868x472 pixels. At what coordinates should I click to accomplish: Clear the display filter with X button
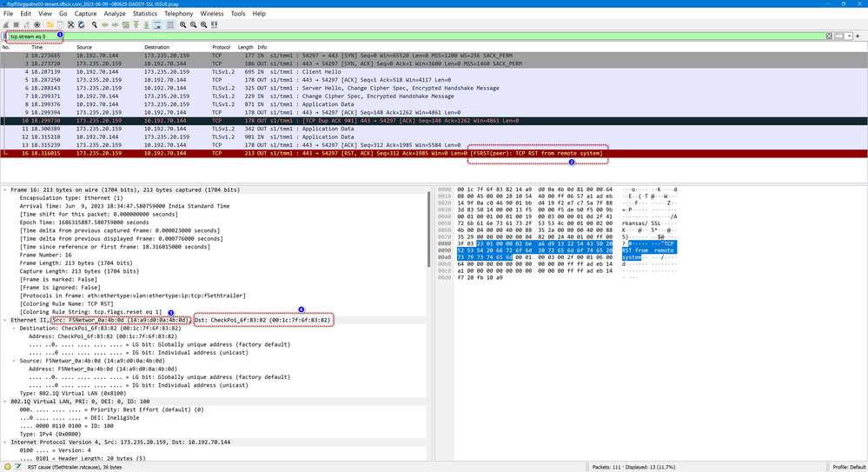[827, 37]
